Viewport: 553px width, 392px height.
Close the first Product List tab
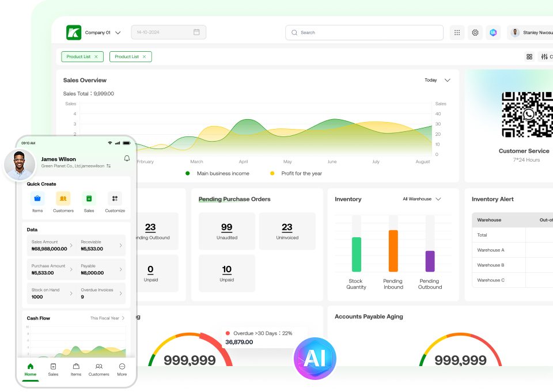pos(96,57)
